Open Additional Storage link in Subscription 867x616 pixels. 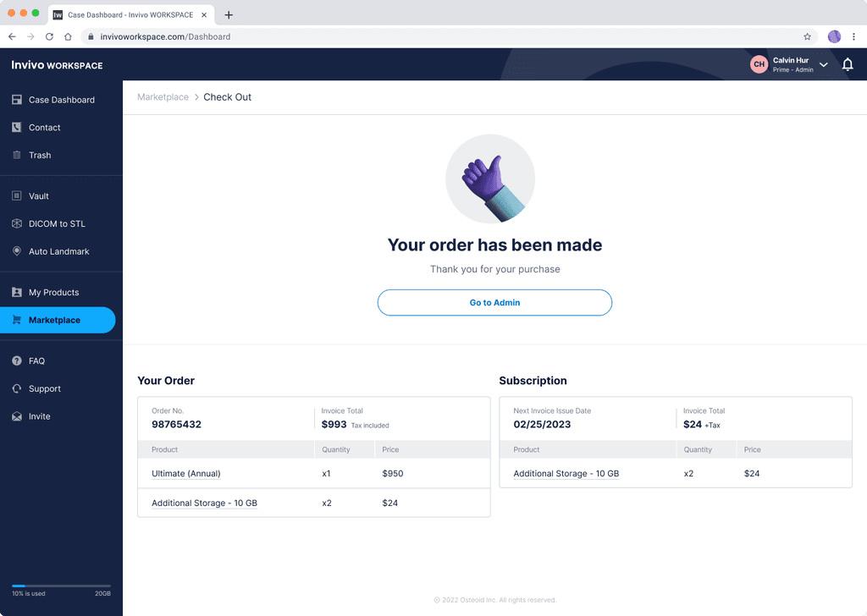click(566, 474)
